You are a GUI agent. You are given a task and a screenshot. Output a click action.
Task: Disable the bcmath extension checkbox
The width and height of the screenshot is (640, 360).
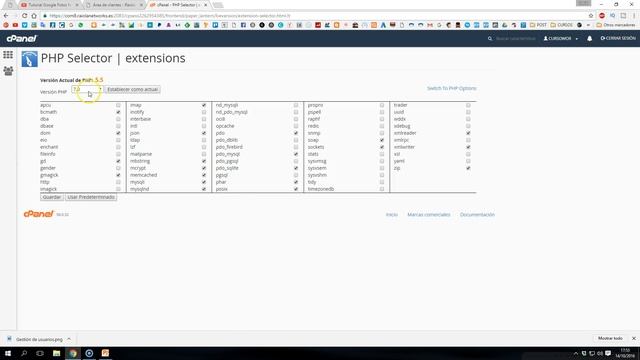[118, 112]
